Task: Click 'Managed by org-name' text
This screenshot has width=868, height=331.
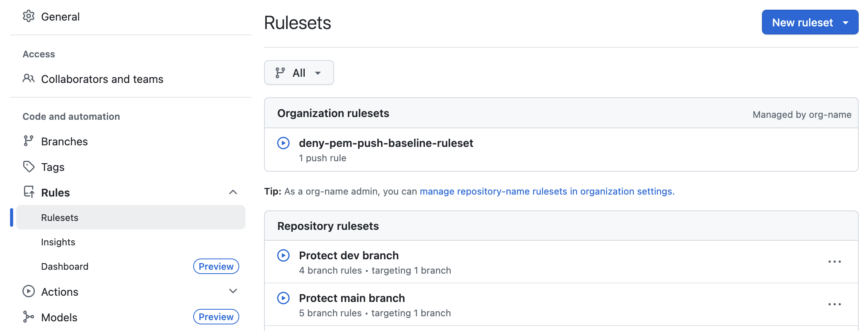Action: click(802, 115)
